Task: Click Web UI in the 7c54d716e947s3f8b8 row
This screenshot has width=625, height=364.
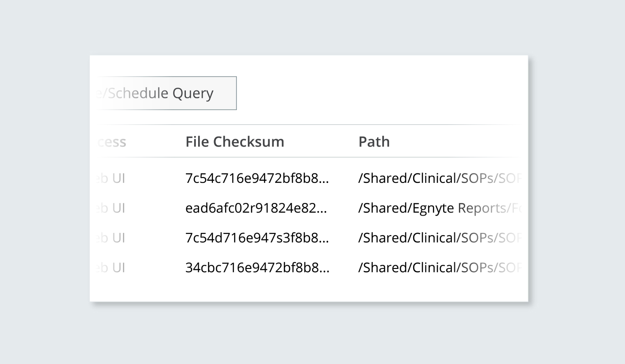Action: click(111, 238)
